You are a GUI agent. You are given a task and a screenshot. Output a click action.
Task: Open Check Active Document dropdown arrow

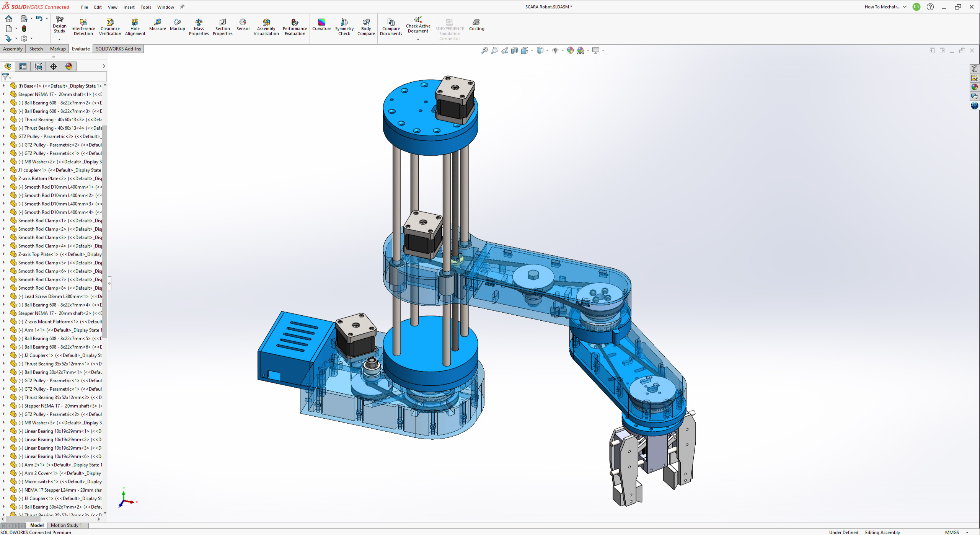pos(418,39)
